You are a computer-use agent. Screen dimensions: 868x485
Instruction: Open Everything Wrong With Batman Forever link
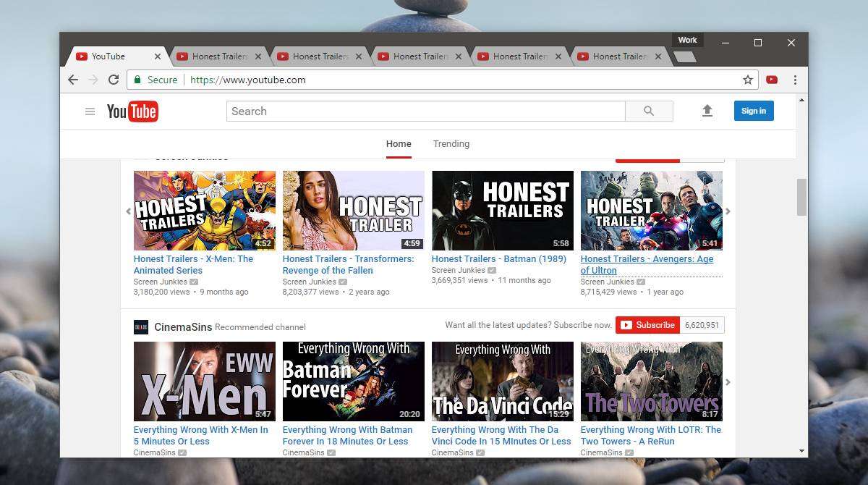click(347, 435)
